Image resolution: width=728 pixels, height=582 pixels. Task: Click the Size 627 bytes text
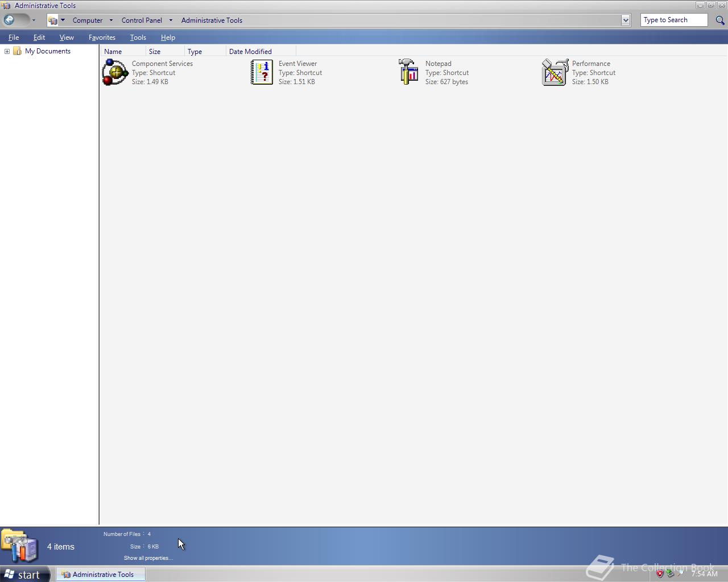point(446,82)
